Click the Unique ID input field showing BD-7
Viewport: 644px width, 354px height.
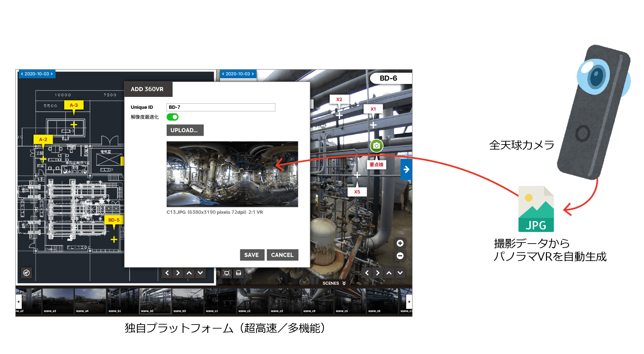click(221, 107)
